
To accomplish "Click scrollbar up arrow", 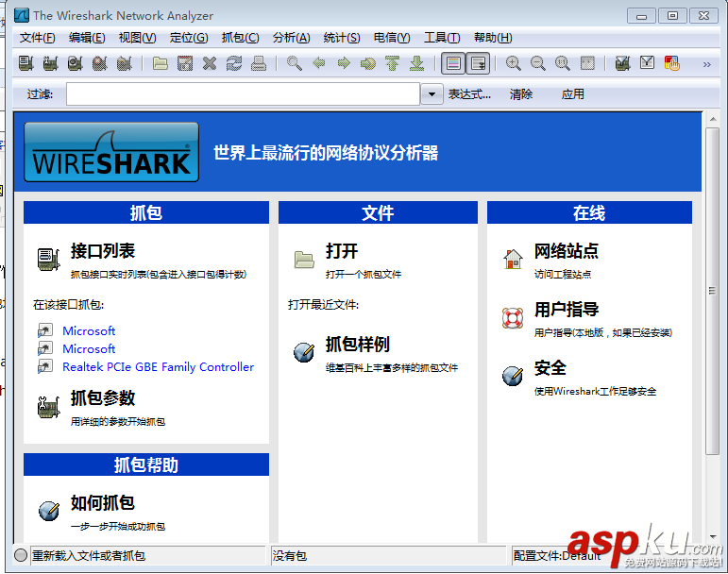I will (713, 119).
